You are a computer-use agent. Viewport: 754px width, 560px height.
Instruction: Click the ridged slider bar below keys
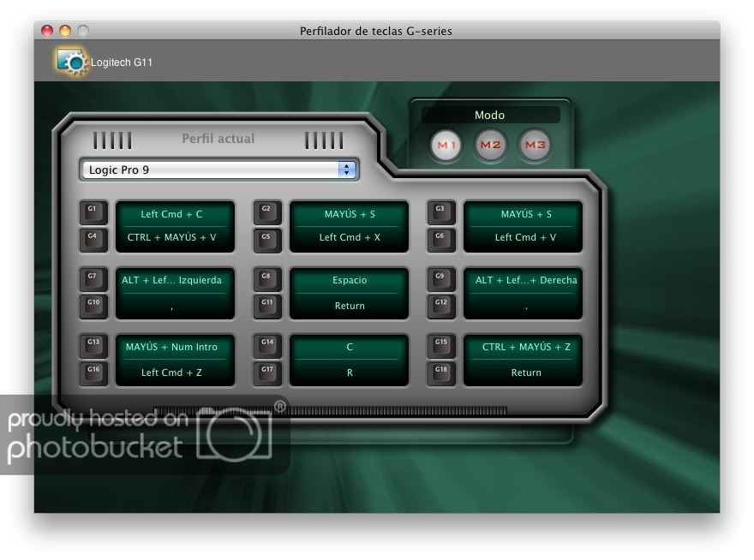(330, 411)
